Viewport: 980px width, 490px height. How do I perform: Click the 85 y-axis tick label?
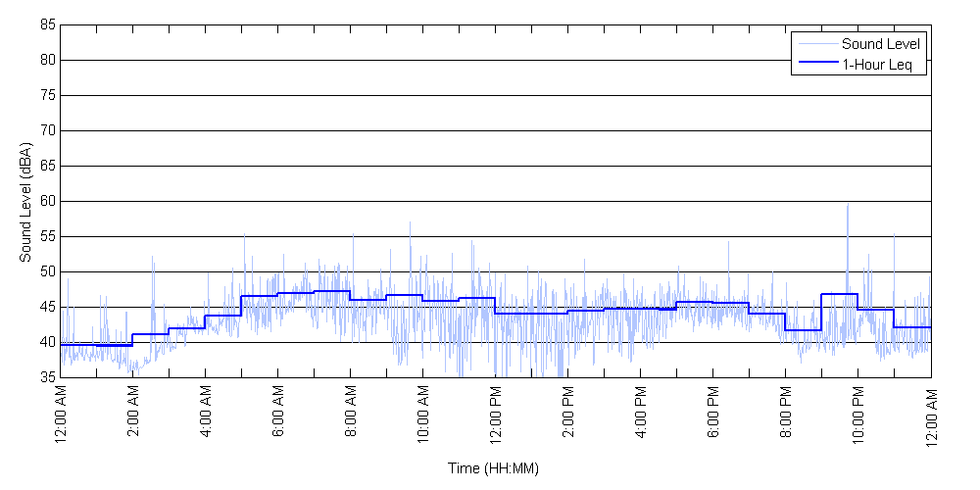click(x=47, y=24)
